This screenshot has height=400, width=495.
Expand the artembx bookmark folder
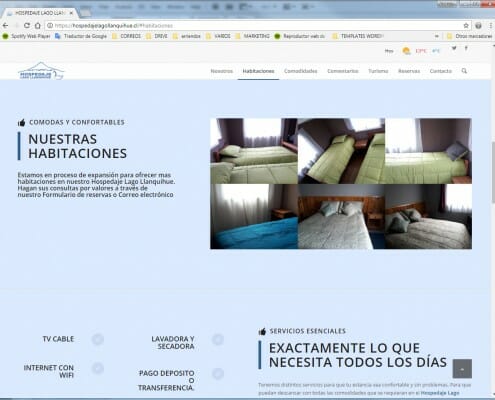coord(186,36)
